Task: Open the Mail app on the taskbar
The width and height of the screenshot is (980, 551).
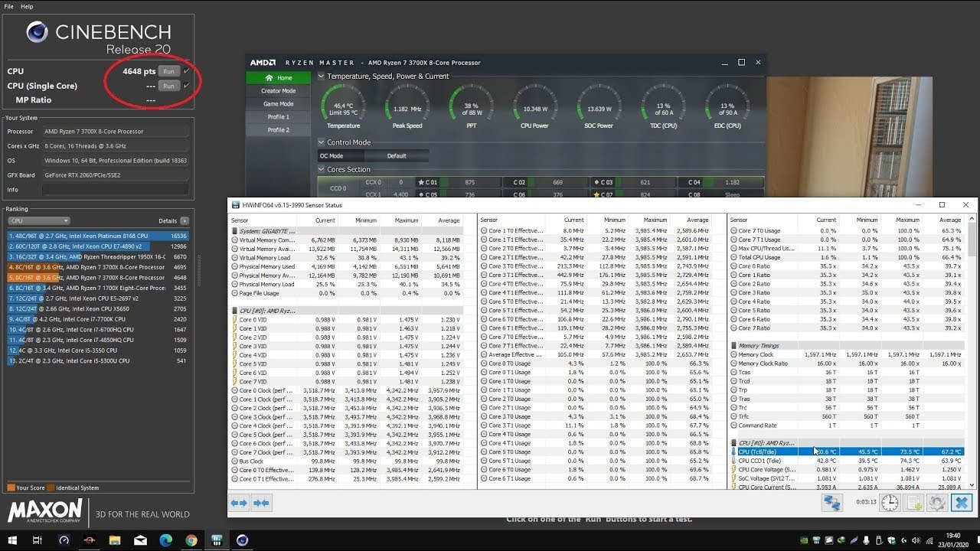Action: (140, 540)
